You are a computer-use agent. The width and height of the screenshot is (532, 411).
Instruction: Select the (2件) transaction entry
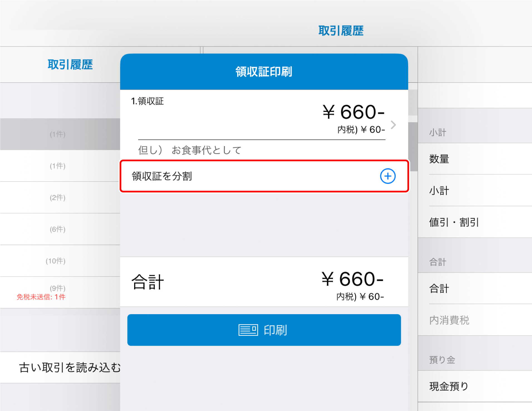coord(58,198)
